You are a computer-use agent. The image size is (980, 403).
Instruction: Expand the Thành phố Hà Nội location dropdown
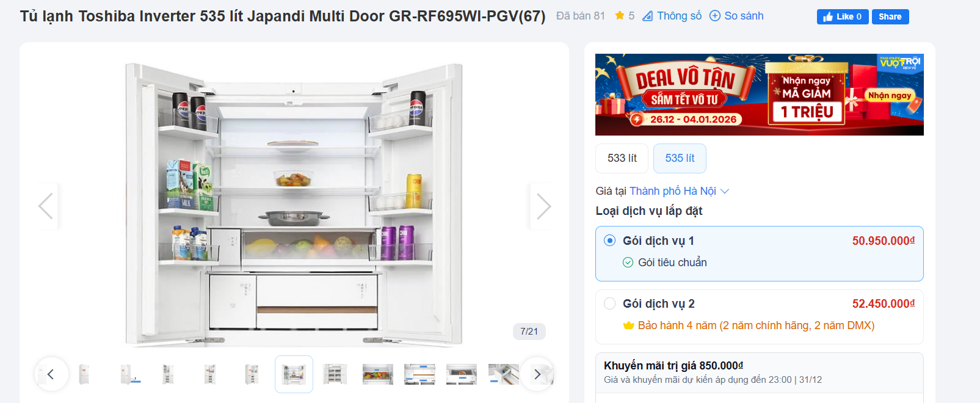673,191
